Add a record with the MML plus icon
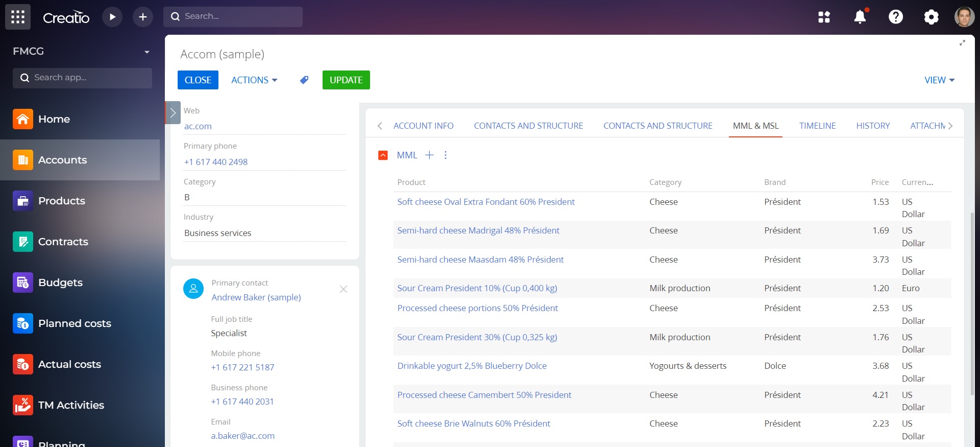Viewport: 980px width, 447px height. pos(429,155)
